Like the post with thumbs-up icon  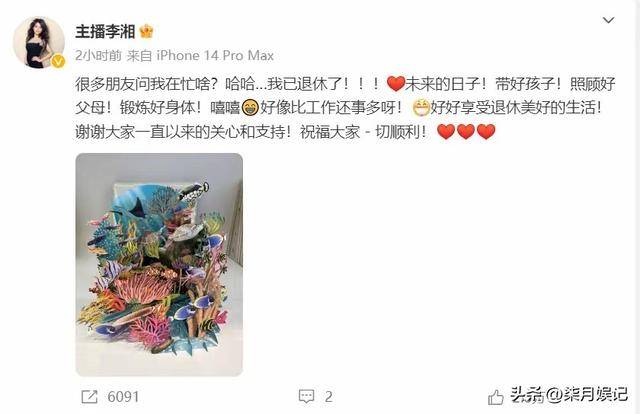click(x=496, y=397)
